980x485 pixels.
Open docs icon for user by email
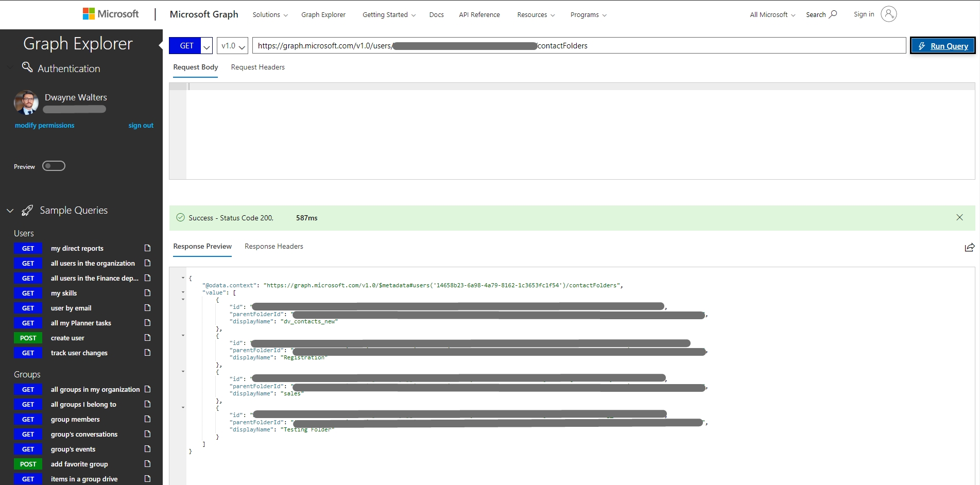pos(147,308)
